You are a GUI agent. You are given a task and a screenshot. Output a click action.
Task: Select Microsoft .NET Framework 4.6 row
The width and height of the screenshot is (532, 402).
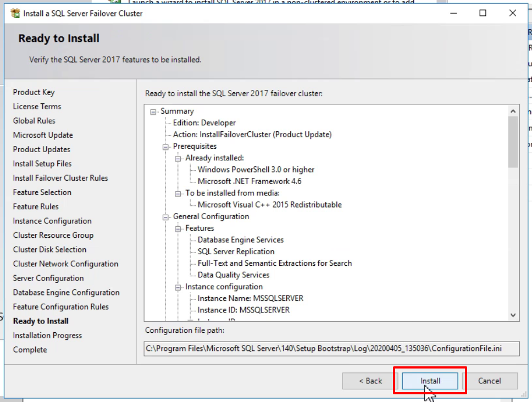pos(250,181)
